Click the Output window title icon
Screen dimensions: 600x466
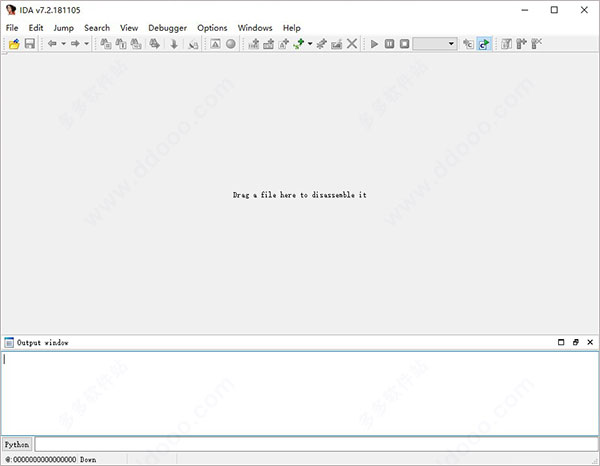[9, 342]
